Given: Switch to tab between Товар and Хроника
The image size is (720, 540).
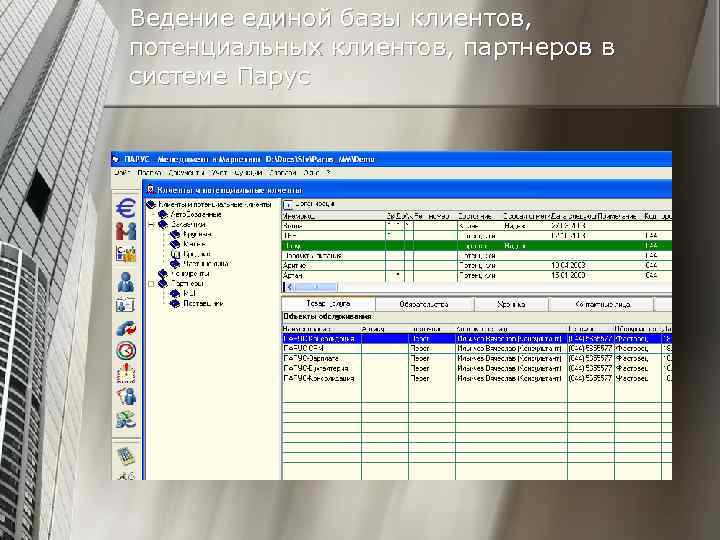Looking at the screenshot, I should click(x=424, y=304).
